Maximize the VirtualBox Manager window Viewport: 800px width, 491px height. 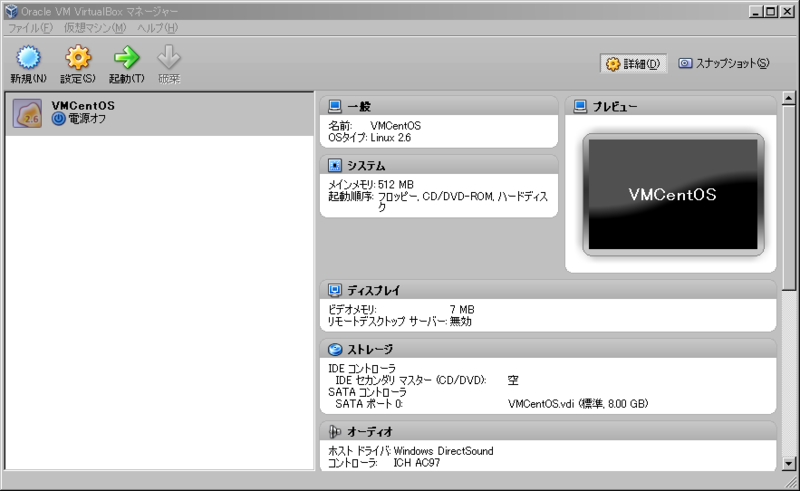(x=771, y=11)
